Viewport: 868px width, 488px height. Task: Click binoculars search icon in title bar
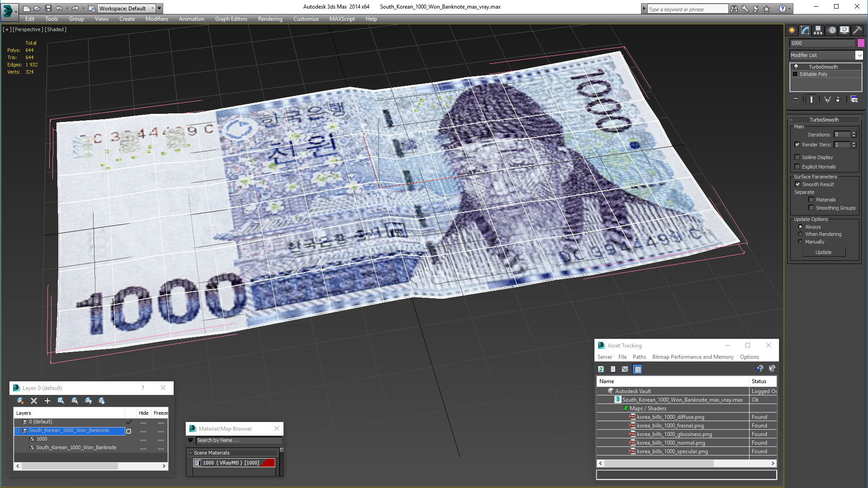(x=734, y=9)
